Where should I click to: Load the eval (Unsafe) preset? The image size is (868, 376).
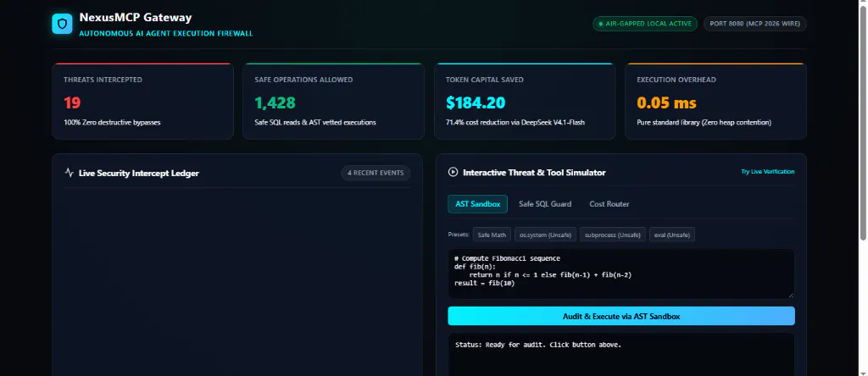pos(671,235)
